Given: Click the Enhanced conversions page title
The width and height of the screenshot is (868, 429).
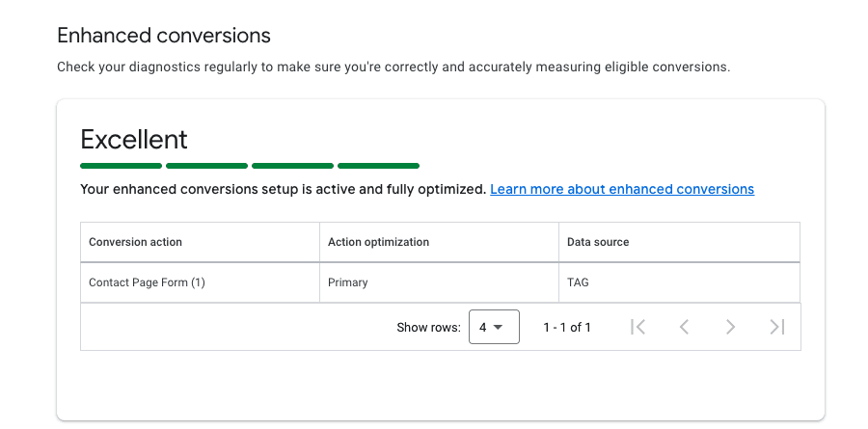Looking at the screenshot, I should (x=164, y=36).
